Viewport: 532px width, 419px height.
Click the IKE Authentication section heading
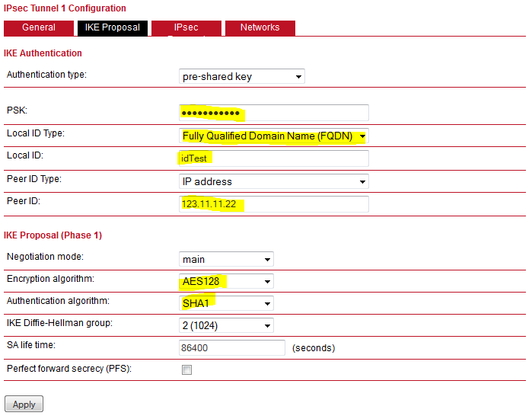(43, 53)
